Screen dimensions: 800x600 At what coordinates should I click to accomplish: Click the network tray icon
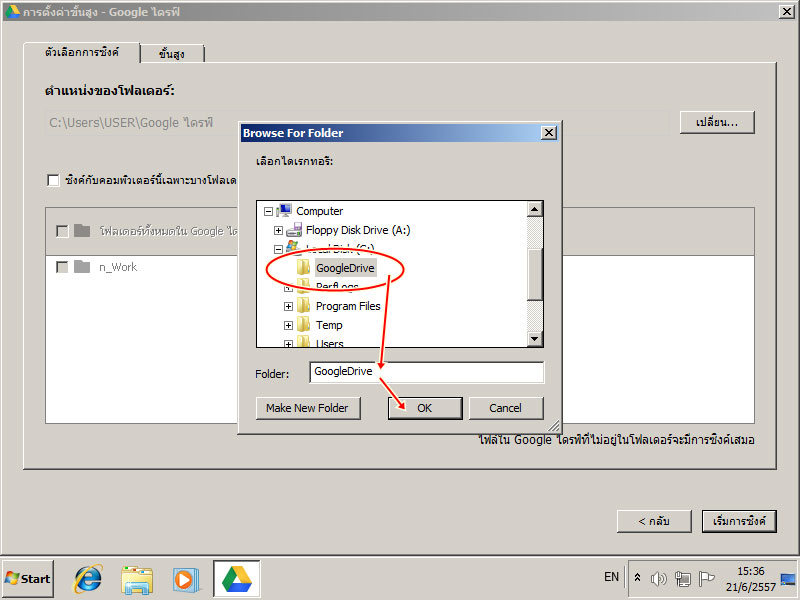[x=683, y=579]
